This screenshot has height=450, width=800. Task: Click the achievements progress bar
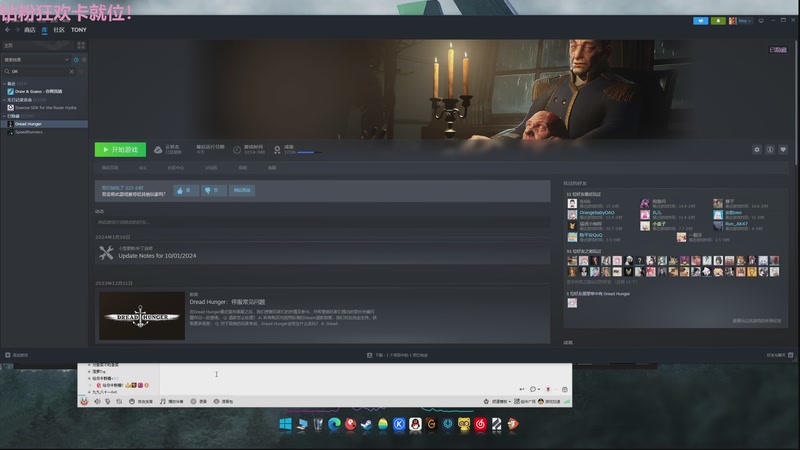pos(309,152)
